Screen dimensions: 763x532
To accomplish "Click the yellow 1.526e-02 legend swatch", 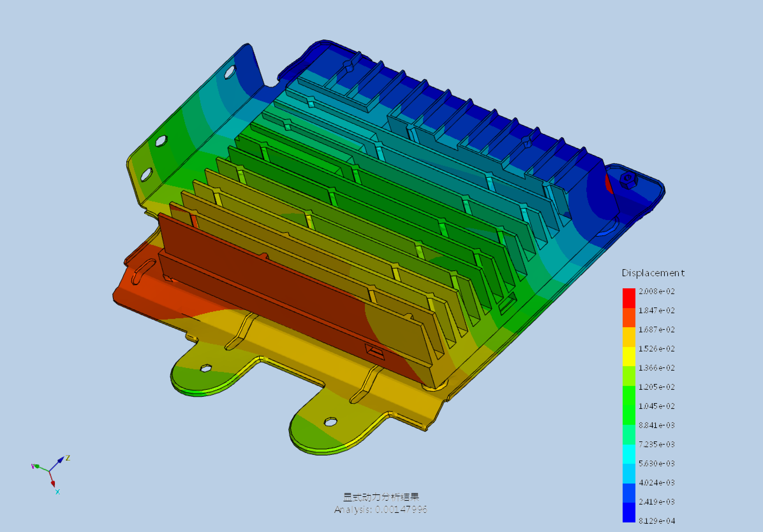I will [629, 357].
